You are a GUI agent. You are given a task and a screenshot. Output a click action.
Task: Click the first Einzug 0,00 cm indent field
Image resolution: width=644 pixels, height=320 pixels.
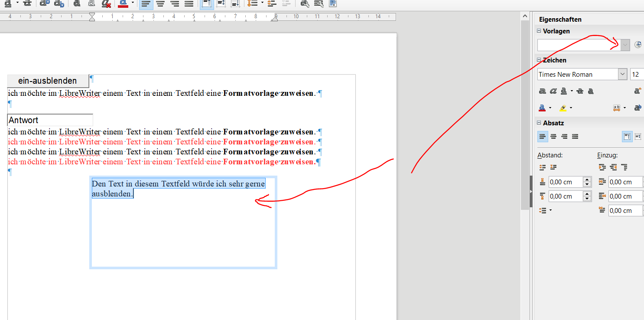626,182
